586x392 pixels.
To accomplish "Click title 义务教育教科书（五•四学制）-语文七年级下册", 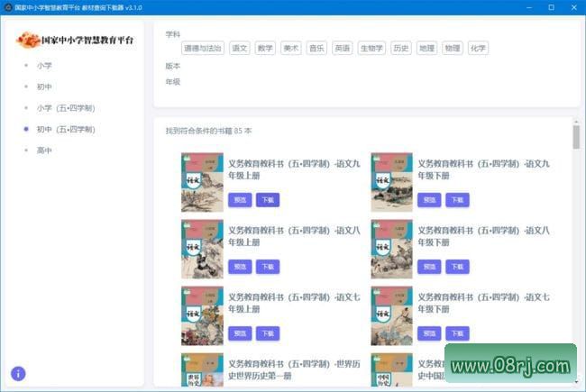I will click(483, 303).
